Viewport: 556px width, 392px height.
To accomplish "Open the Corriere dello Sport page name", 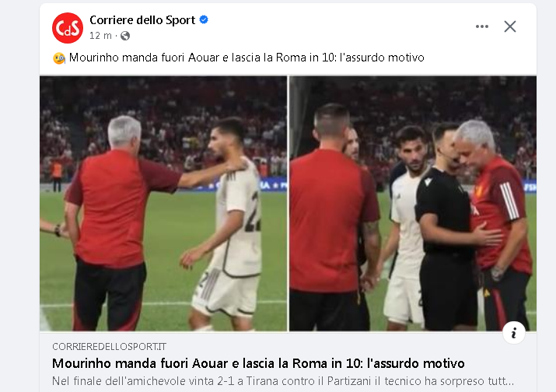I will (142, 20).
